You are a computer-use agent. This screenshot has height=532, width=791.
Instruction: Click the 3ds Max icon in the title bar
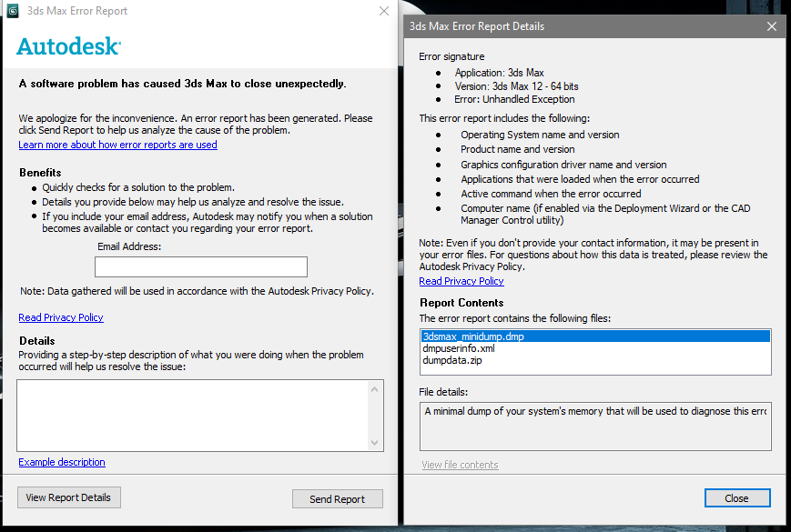(x=14, y=11)
